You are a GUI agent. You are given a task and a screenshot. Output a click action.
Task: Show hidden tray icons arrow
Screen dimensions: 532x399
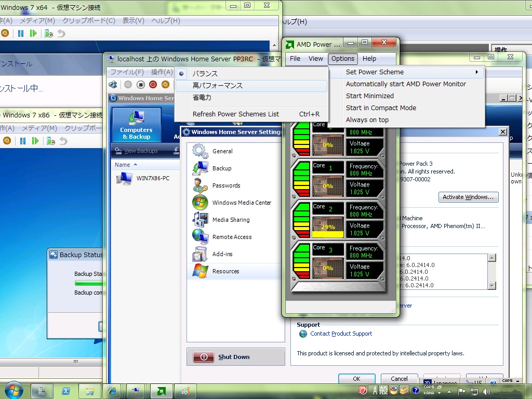pyautogui.click(x=449, y=392)
